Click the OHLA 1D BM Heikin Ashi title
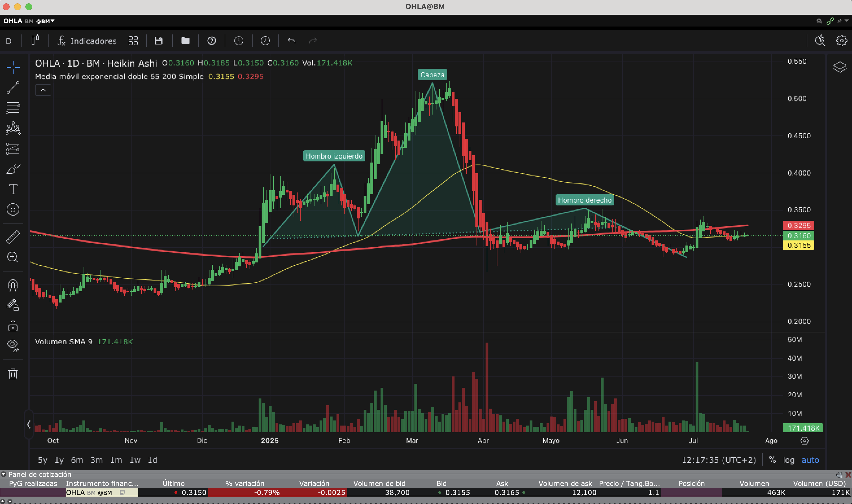Screen dimensions: 852x504 96,63
